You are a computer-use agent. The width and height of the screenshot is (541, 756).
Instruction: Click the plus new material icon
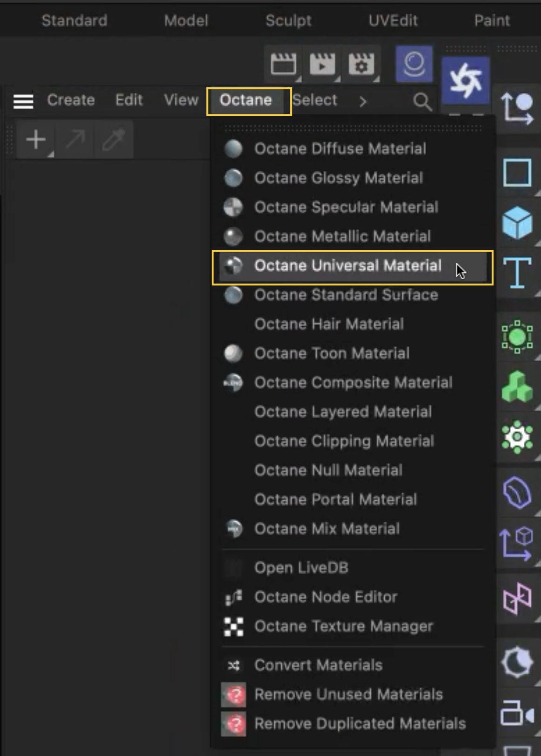36,140
